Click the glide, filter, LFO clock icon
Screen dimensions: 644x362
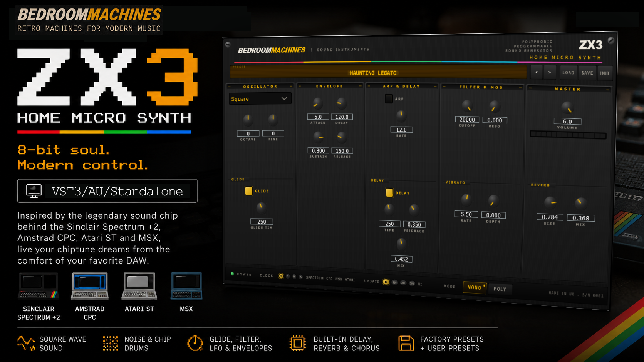point(195,343)
